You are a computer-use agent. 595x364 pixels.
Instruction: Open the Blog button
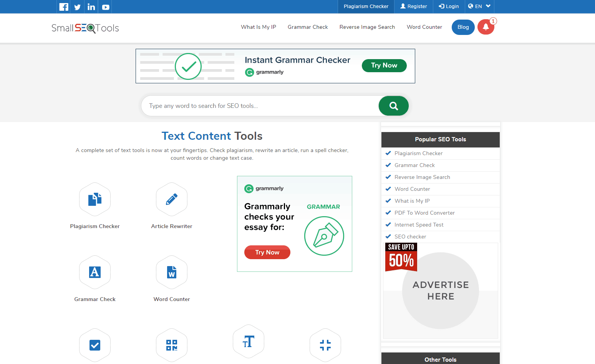pyautogui.click(x=463, y=27)
